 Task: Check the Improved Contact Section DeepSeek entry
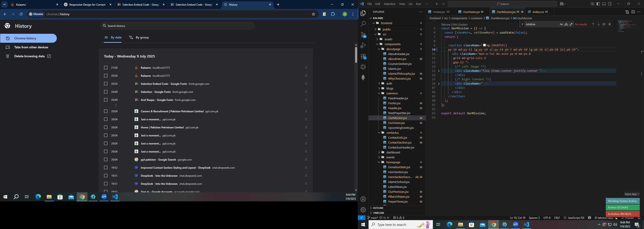[x=106, y=168]
